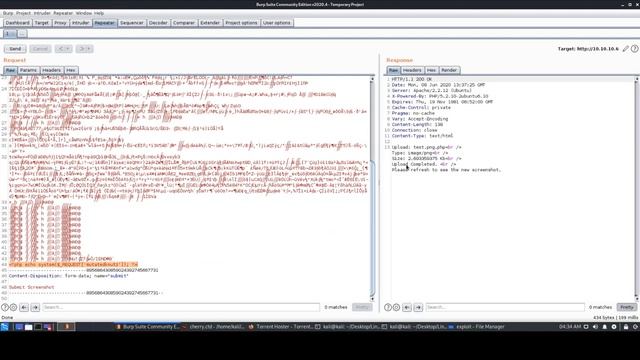Open Repeater help question mark icon
This screenshot has height=360, width=640.
[x=634, y=49]
